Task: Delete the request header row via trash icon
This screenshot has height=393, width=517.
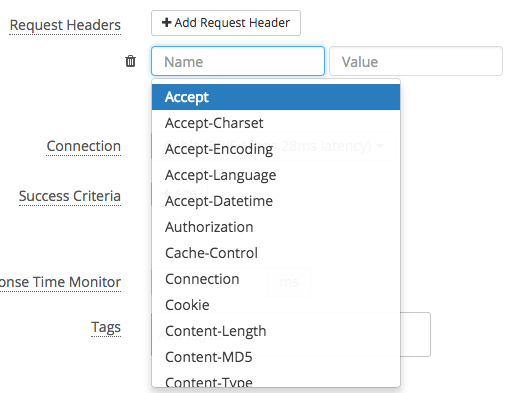Action: (130, 61)
